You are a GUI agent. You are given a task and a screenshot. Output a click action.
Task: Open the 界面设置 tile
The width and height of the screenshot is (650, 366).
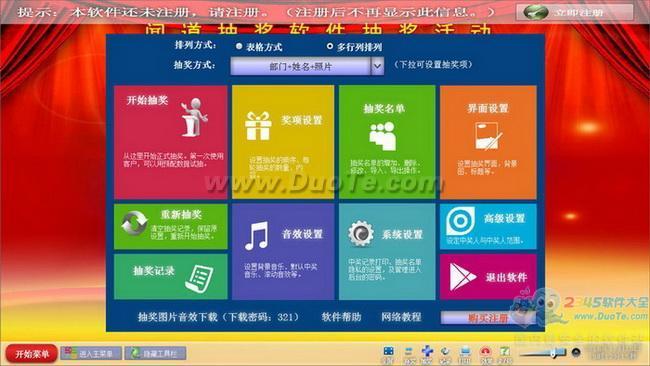tap(488, 142)
